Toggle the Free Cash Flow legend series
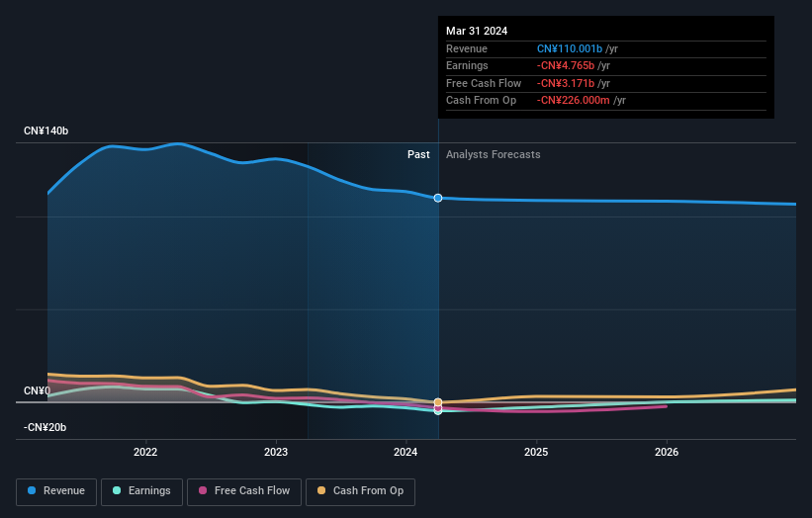 244,491
